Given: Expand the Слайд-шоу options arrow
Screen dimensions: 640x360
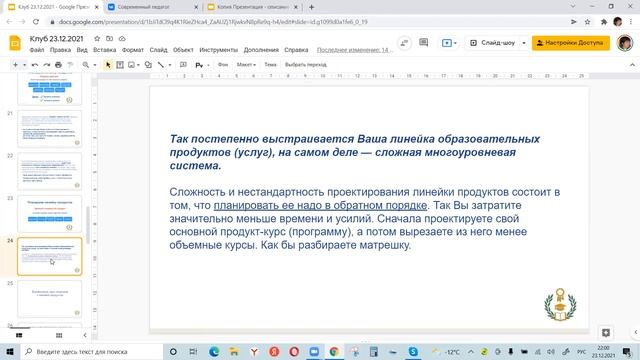Looking at the screenshot, I should [524, 43].
